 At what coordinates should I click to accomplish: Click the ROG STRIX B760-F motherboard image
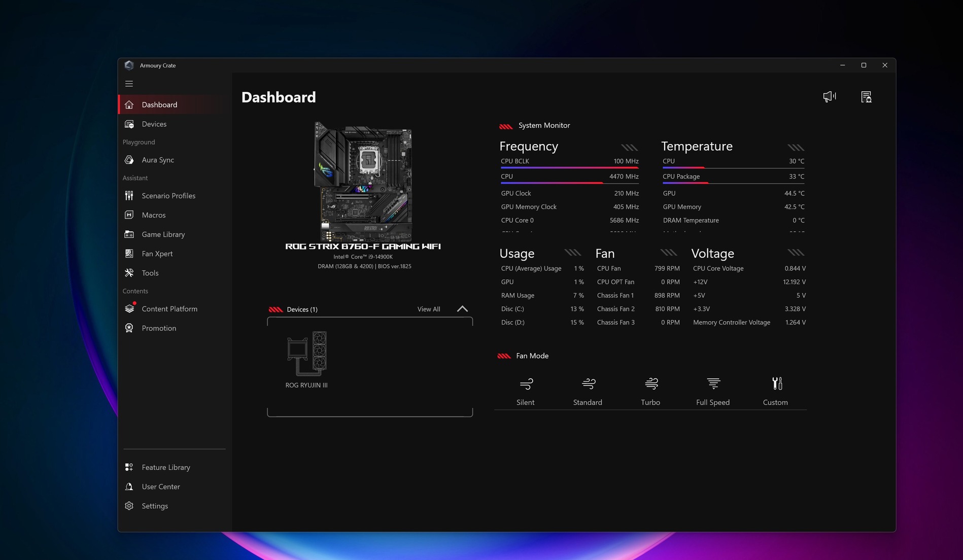pos(363,181)
